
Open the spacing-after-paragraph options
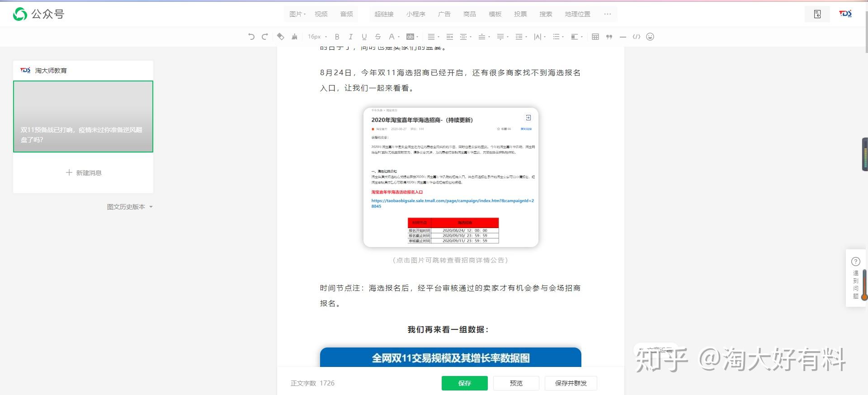point(502,37)
